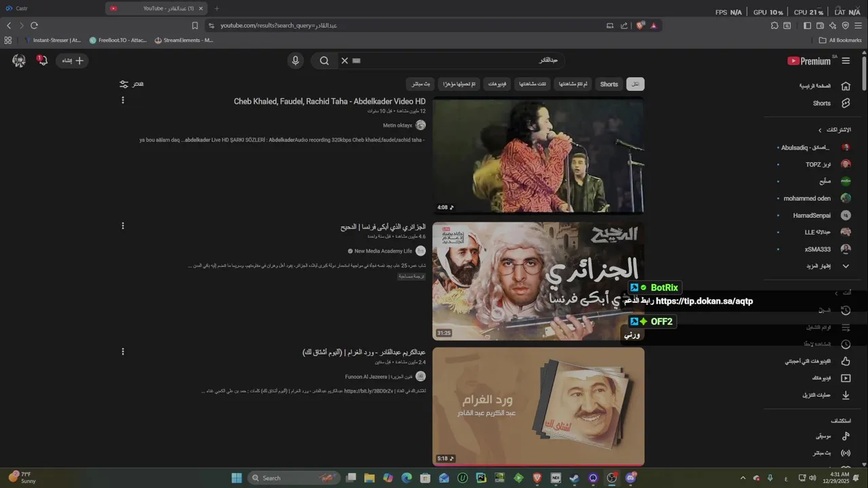Open the Live broadcast icon under Explore
This screenshot has height=488, width=868.
tap(846, 453)
